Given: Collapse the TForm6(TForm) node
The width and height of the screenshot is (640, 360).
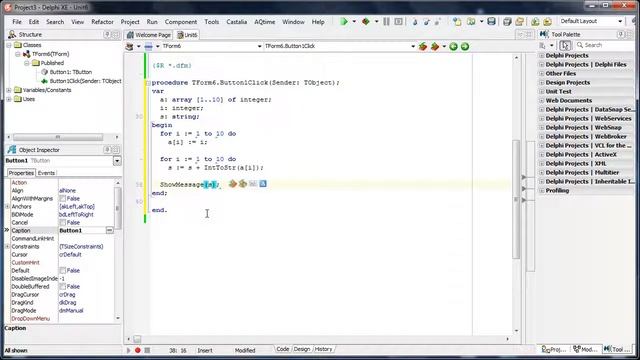Looking at the screenshot, I should point(18,54).
